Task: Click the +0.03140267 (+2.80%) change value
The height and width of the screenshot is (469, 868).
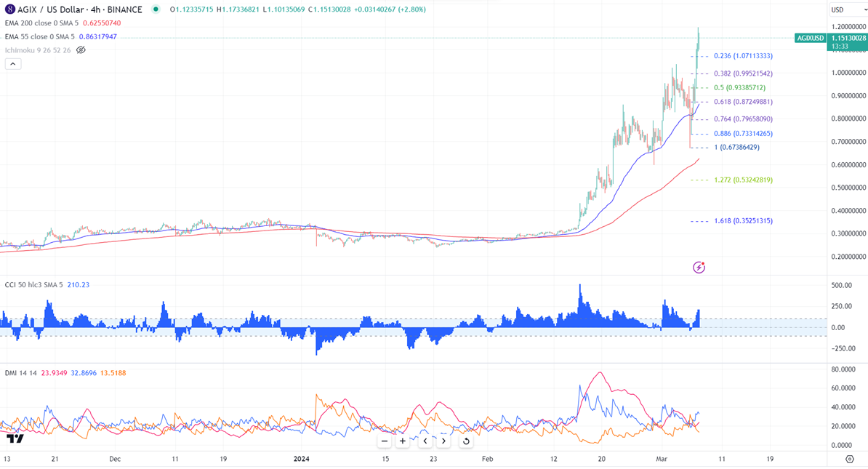Action: click(x=390, y=9)
